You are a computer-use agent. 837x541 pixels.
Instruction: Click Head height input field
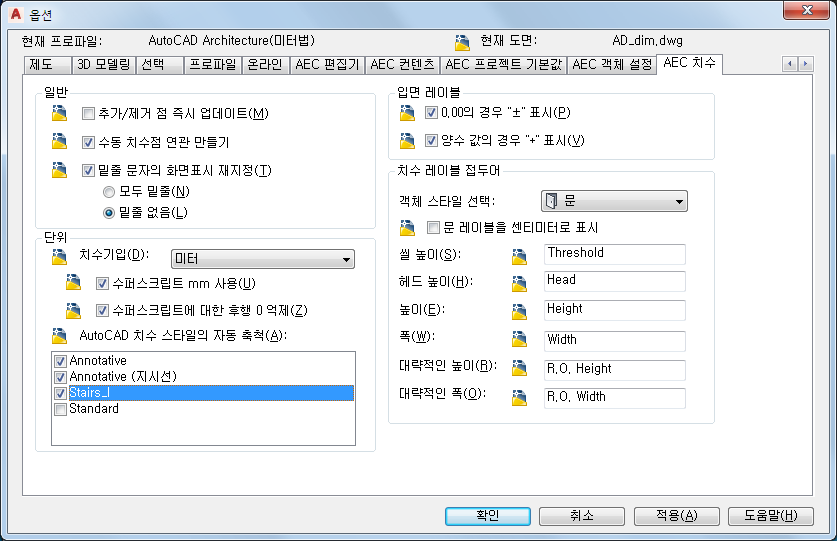(x=614, y=281)
